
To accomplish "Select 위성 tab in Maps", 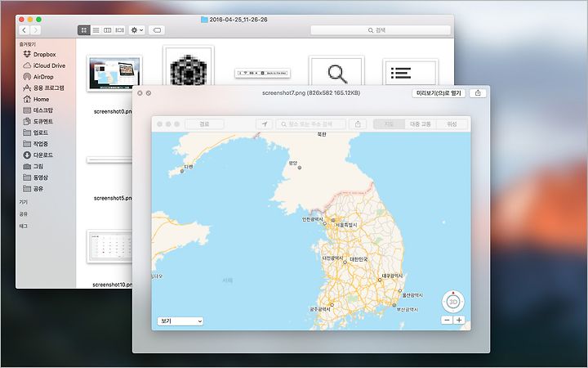I will coord(452,124).
